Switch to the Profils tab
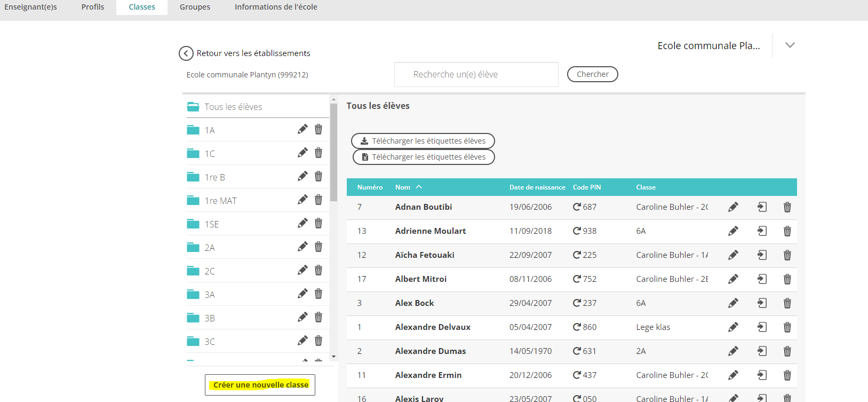Screen dimensions: 868x402 (x=93, y=7)
